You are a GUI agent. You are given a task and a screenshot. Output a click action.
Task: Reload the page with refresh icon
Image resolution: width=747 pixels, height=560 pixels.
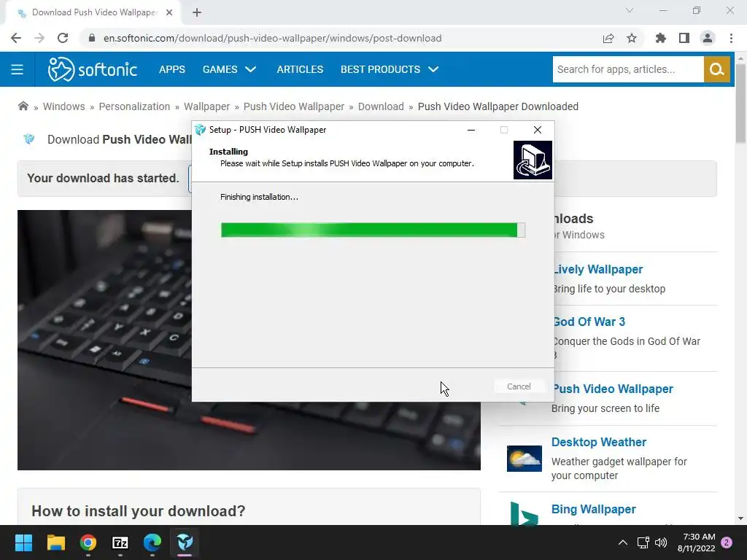tap(63, 38)
